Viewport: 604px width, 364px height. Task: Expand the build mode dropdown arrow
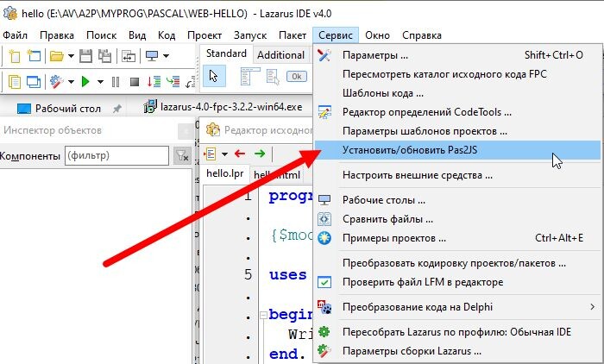pos(72,82)
